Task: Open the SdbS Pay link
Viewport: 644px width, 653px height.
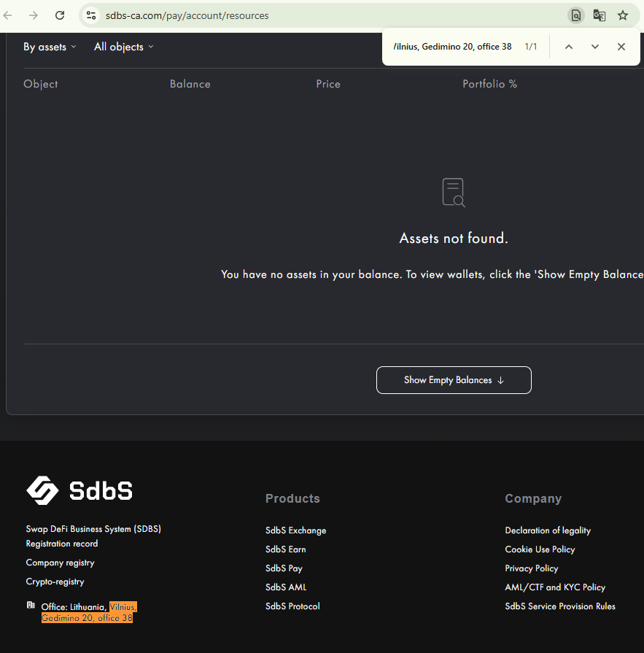Action: click(x=284, y=568)
